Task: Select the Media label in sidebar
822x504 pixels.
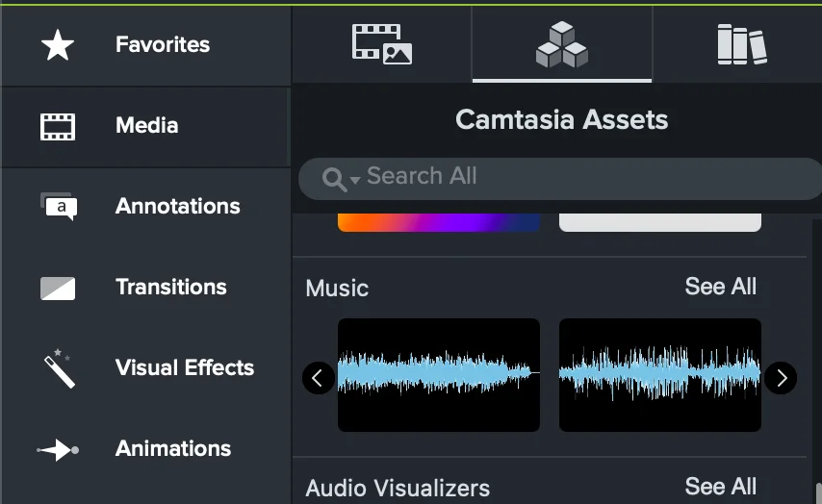Action: tap(146, 126)
